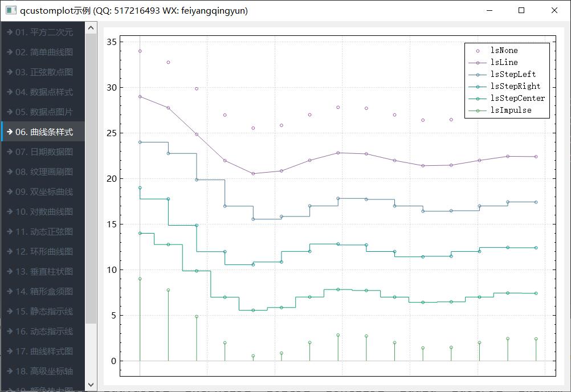Select the 07. 日期数据图 item

click(43, 152)
